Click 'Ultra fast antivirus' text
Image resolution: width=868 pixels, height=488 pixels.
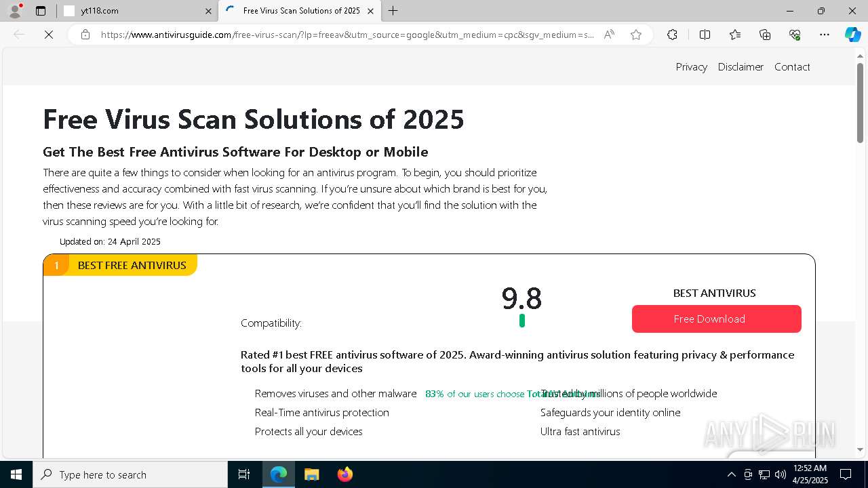(580, 431)
